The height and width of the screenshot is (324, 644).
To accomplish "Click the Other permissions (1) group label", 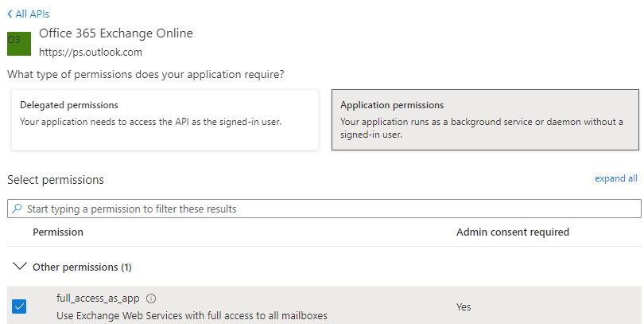I will point(82,267).
